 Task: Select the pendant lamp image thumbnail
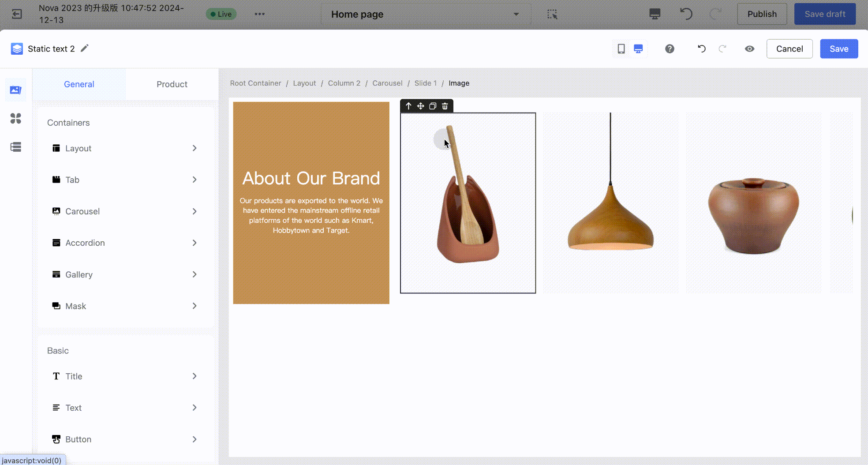[x=610, y=203]
